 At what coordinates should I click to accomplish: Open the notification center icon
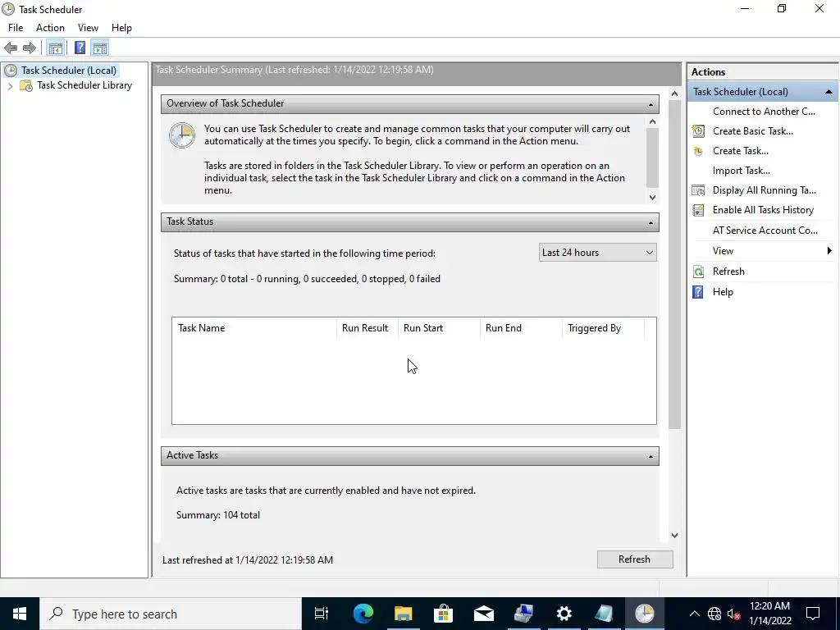[x=813, y=614]
